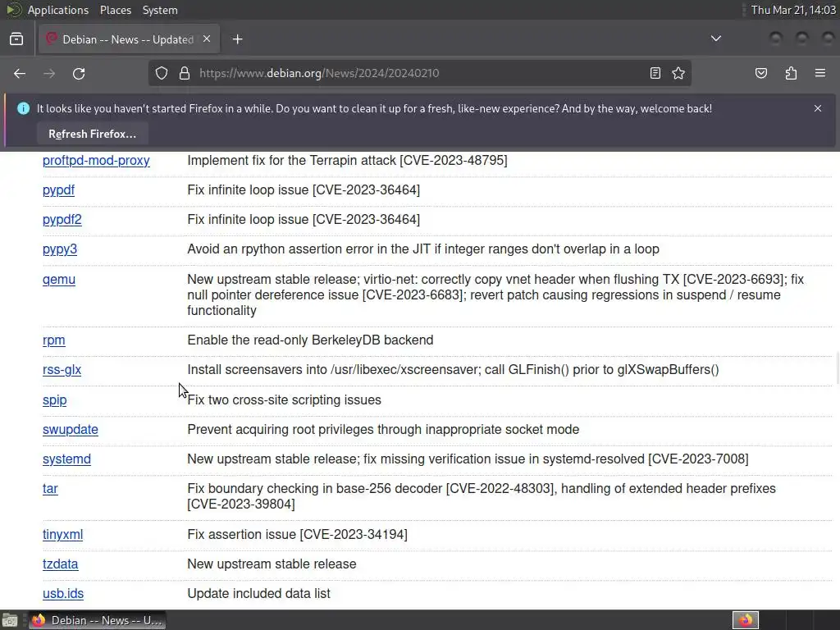Click the Applications menu logo icon
Screen dimensions: 840x630
click(x=14, y=10)
